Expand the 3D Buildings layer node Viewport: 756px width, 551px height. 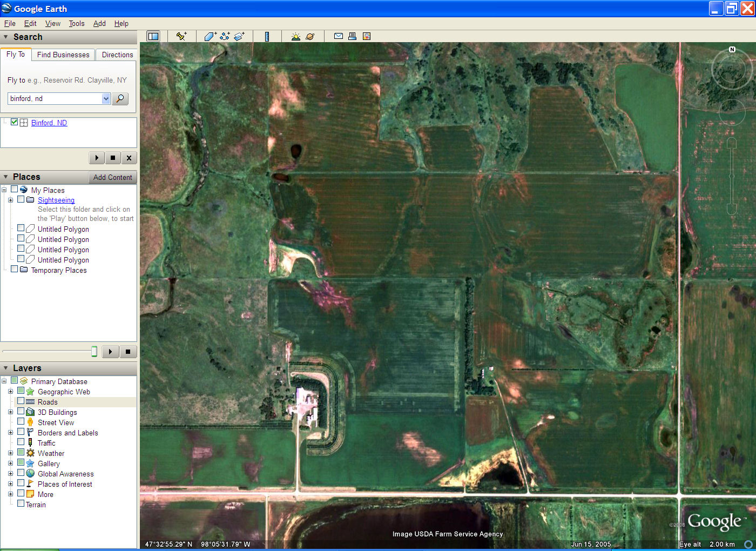click(x=10, y=412)
